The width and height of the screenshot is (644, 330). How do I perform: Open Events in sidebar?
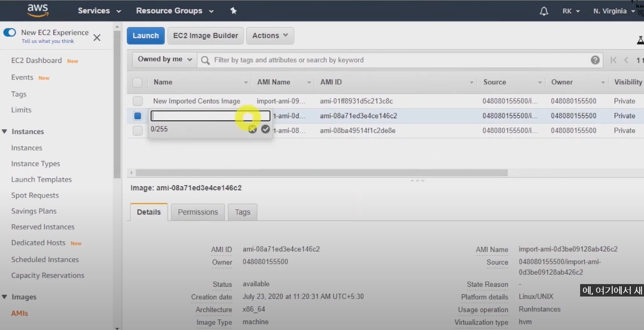pos(22,77)
